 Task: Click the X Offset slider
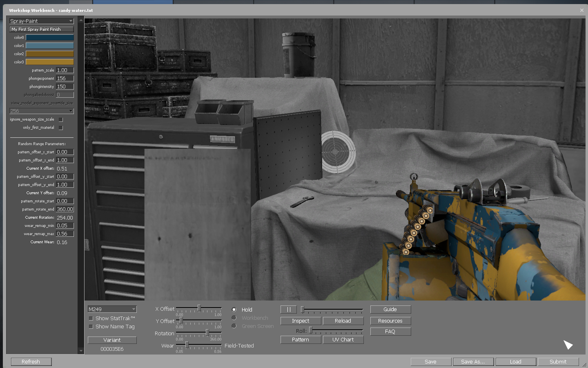[199, 308]
